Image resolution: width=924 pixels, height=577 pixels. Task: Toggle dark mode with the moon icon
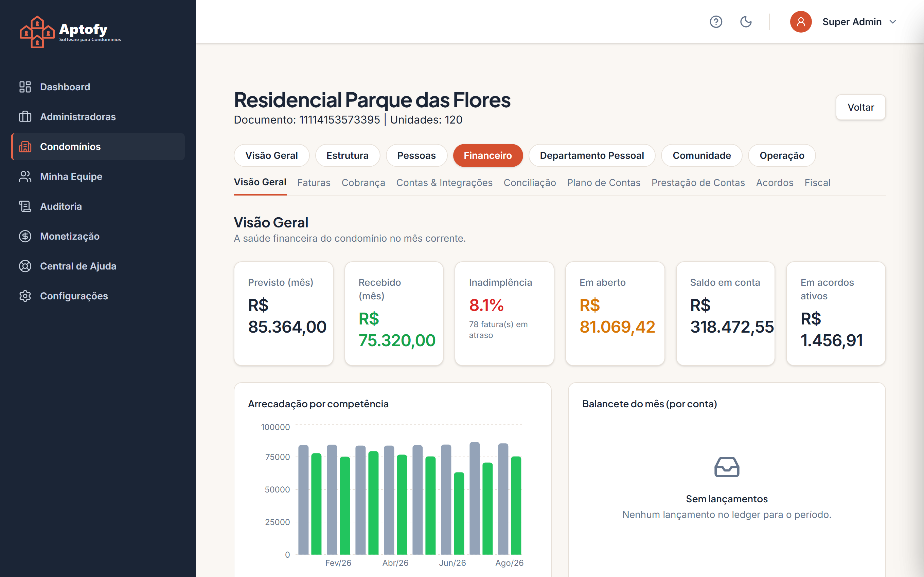(746, 22)
